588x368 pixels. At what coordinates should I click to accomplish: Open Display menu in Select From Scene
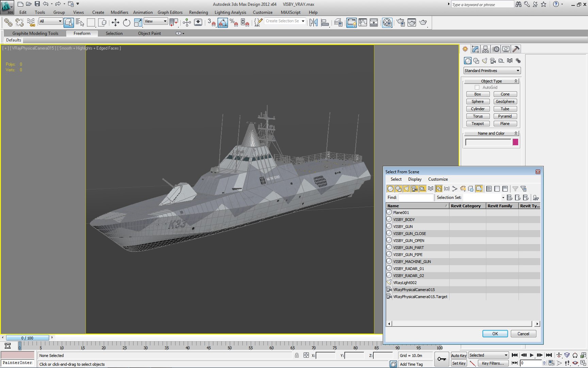tap(415, 179)
